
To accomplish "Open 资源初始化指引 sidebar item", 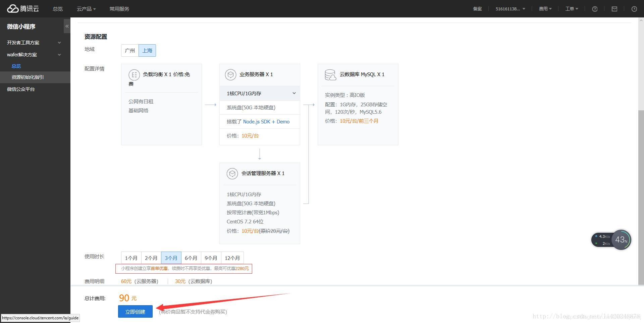I will click(35, 77).
